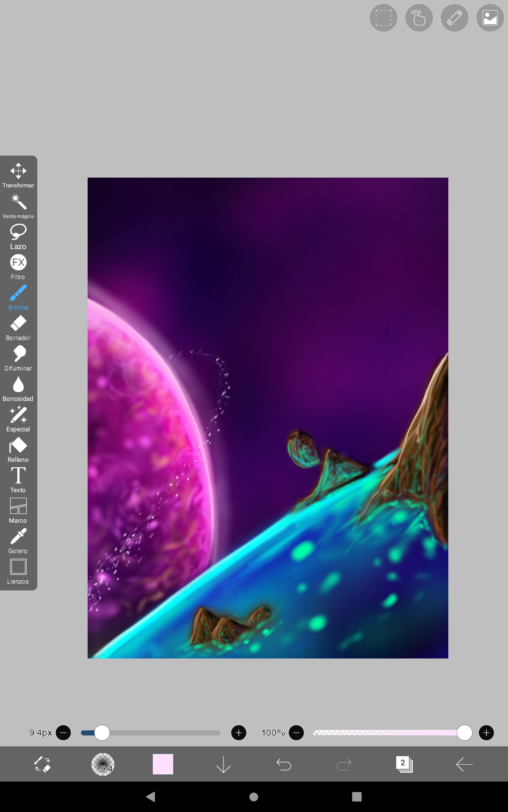Undo the last stroke

point(284,764)
